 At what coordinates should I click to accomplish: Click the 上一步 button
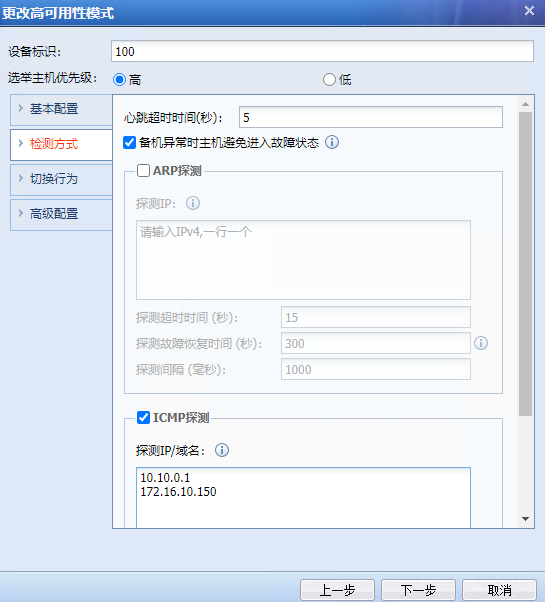coord(337,590)
